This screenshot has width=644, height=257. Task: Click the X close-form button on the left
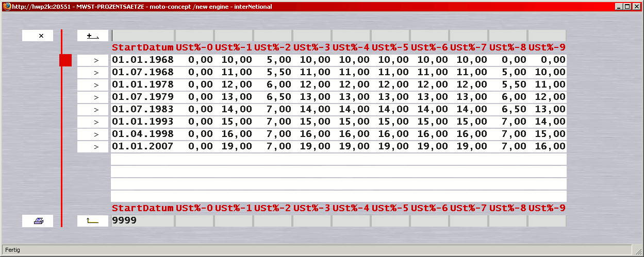tap(38, 36)
